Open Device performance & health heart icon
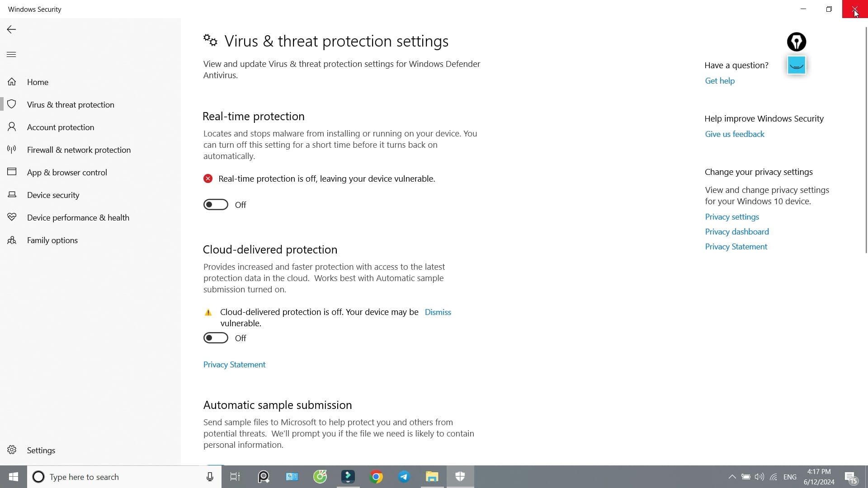The image size is (868, 488). click(12, 217)
